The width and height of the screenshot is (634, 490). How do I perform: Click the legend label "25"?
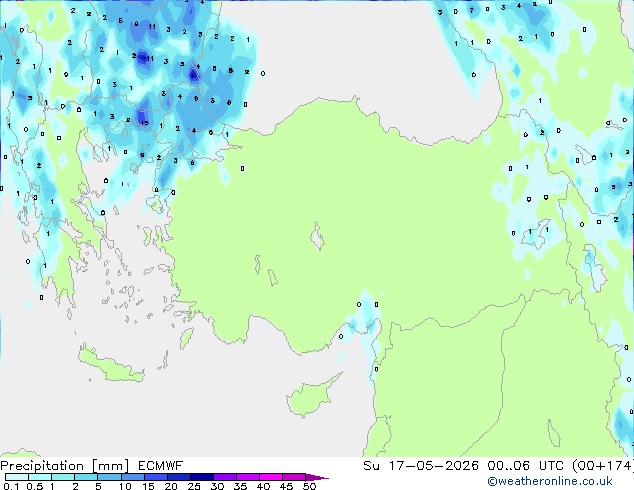pyautogui.click(x=194, y=486)
